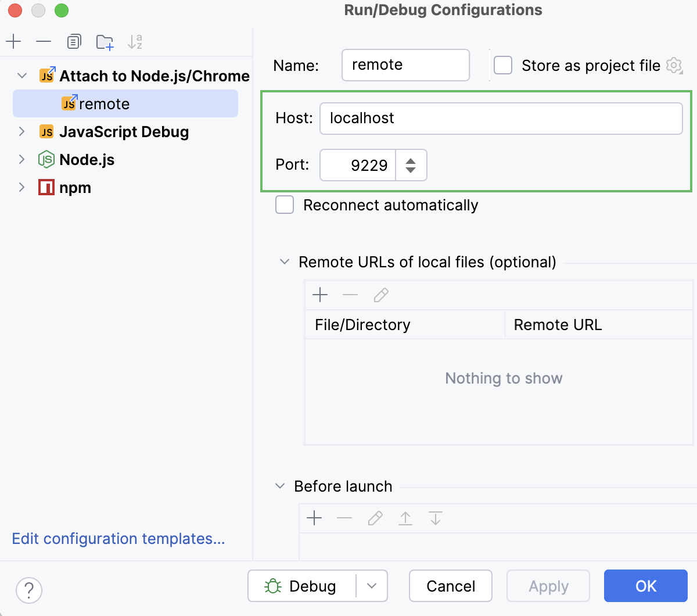Create a new configuration folder

[x=105, y=41]
